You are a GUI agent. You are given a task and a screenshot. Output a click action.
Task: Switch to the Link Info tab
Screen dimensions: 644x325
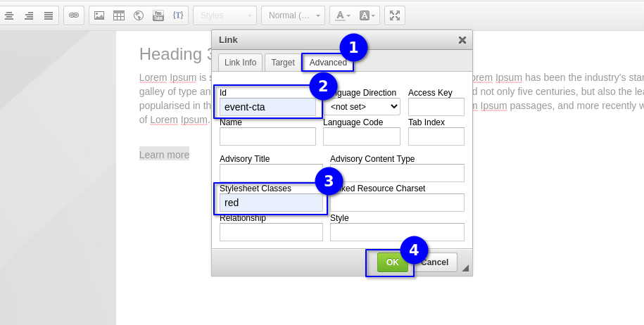pyautogui.click(x=240, y=63)
